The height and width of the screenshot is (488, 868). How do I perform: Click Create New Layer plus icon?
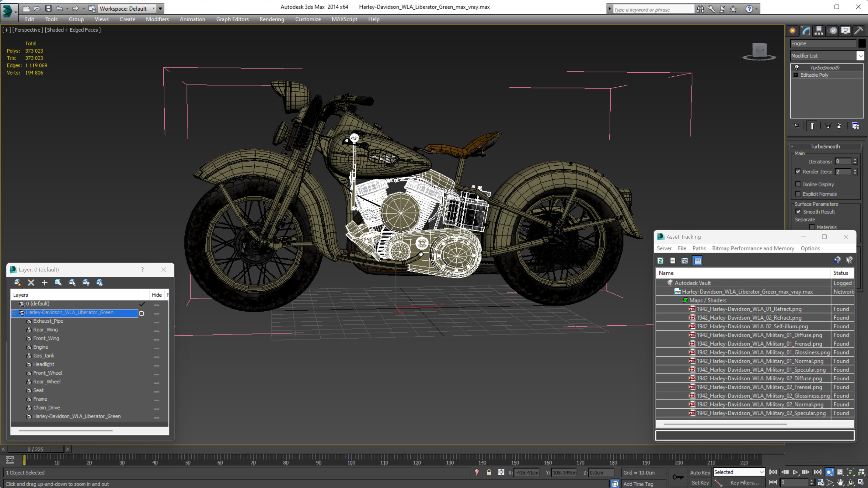[x=44, y=282]
